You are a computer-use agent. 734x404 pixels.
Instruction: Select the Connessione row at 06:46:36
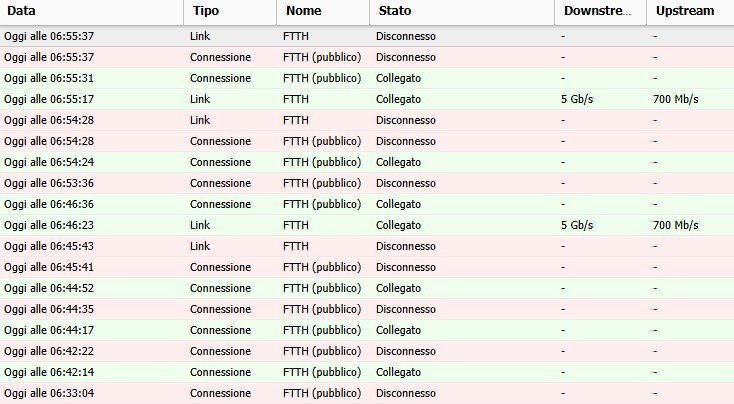[367, 204]
